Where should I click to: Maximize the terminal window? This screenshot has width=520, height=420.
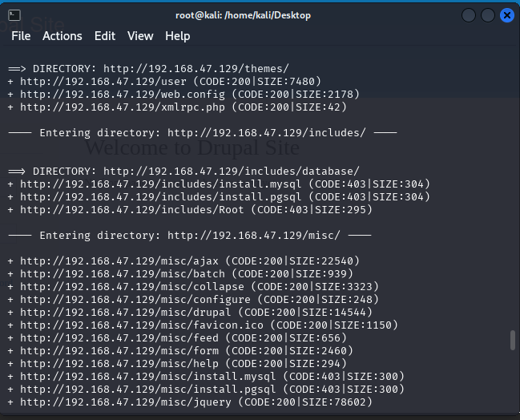coord(487,15)
